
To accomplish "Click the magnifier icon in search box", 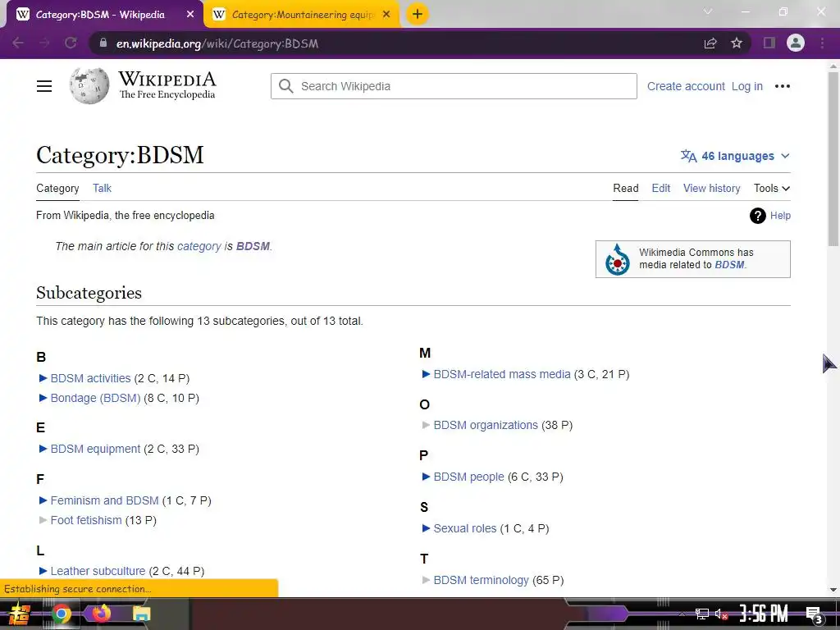I will pyautogui.click(x=286, y=86).
